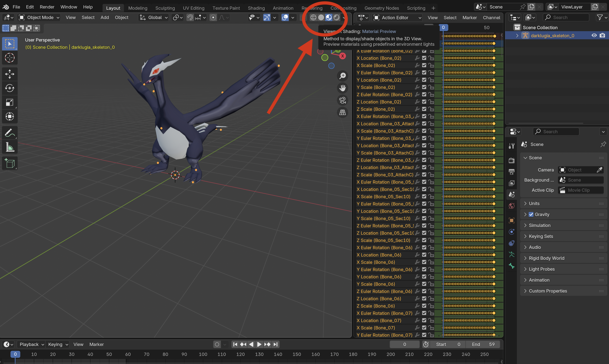Open the Physics properties tab
The height and width of the screenshot is (364, 609).
pos(512,232)
